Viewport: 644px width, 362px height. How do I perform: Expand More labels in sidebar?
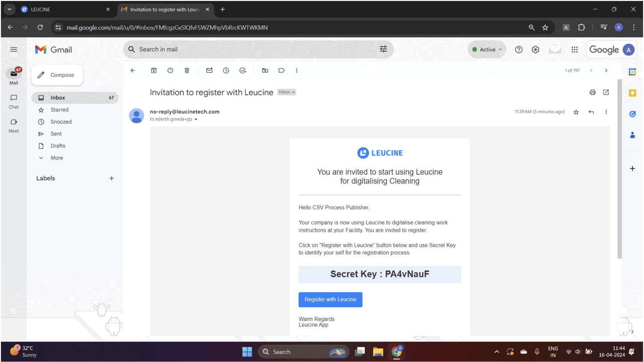click(x=56, y=158)
